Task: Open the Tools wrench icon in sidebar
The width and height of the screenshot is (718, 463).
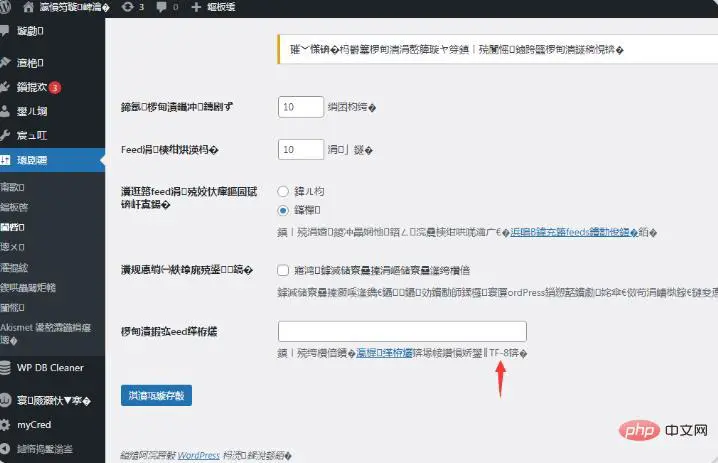Action: tap(5, 135)
